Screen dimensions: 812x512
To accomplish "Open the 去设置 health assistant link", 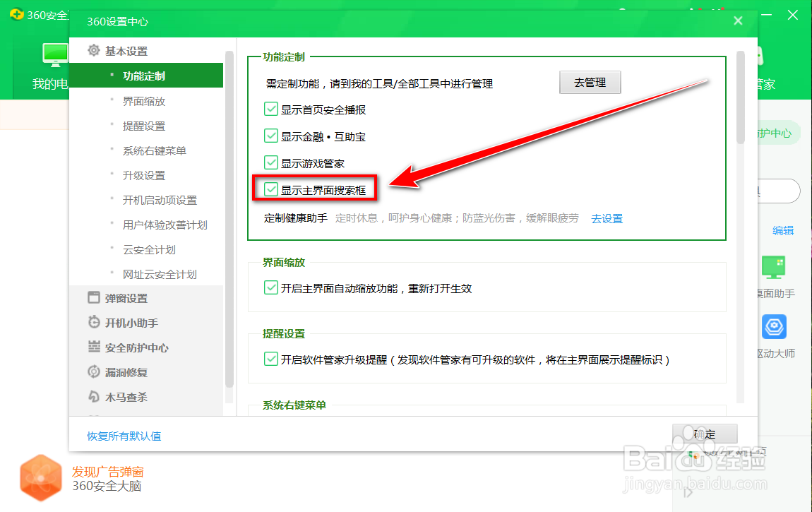I will point(607,218).
